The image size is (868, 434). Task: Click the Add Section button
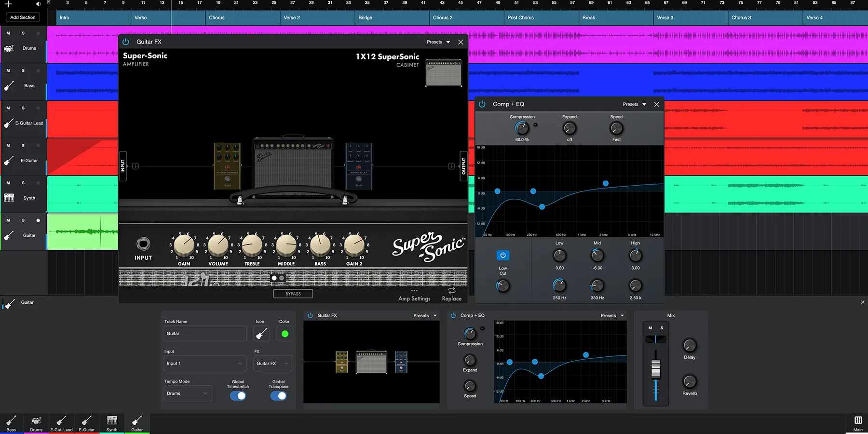click(x=22, y=17)
